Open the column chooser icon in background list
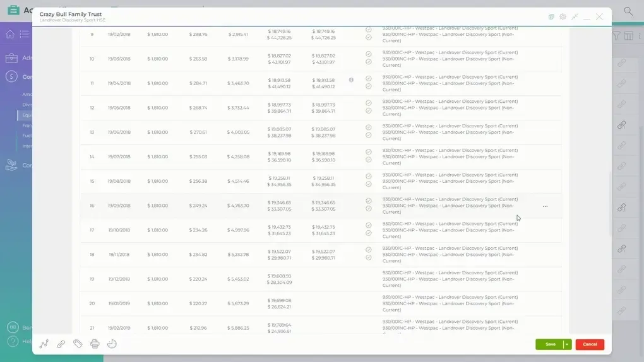Viewport: 644px width, 362px height. click(628, 36)
